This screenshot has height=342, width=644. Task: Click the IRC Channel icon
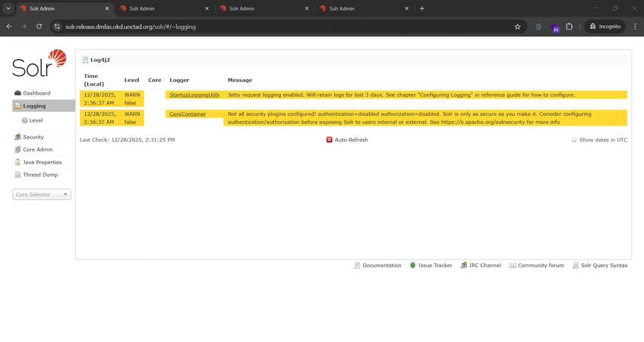(464, 265)
